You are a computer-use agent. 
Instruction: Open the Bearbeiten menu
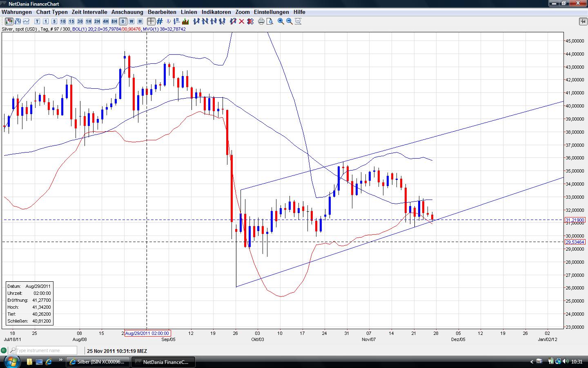[162, 12]
